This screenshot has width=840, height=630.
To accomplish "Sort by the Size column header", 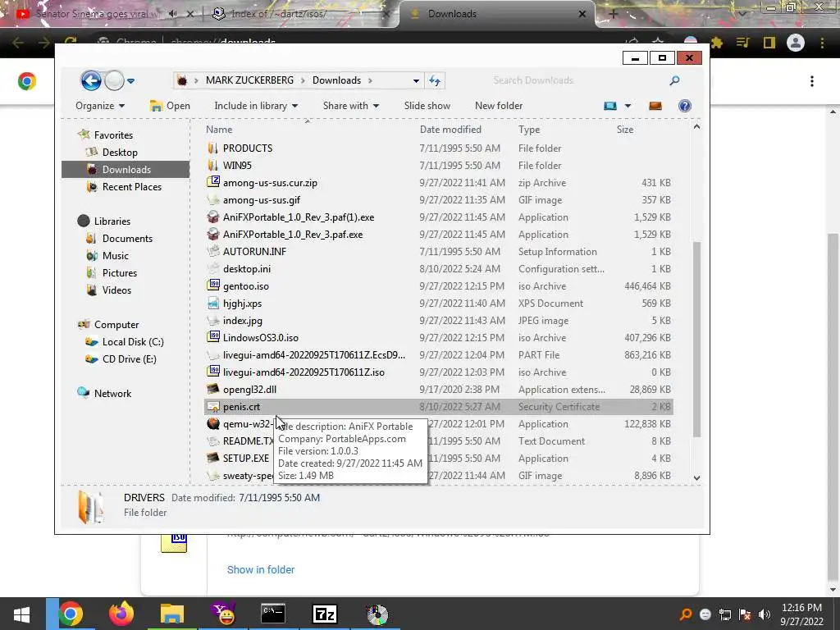I will 624,129.
